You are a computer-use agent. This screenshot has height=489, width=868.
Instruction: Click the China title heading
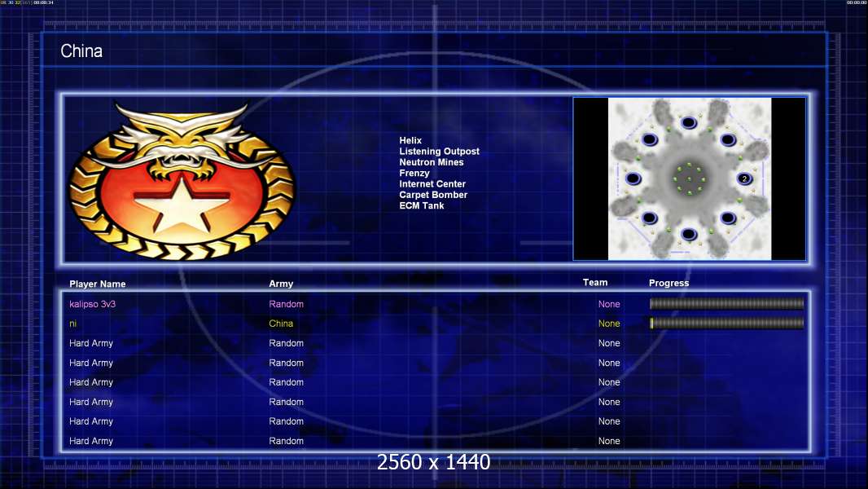pyautogui.click(x=81, y=51)
